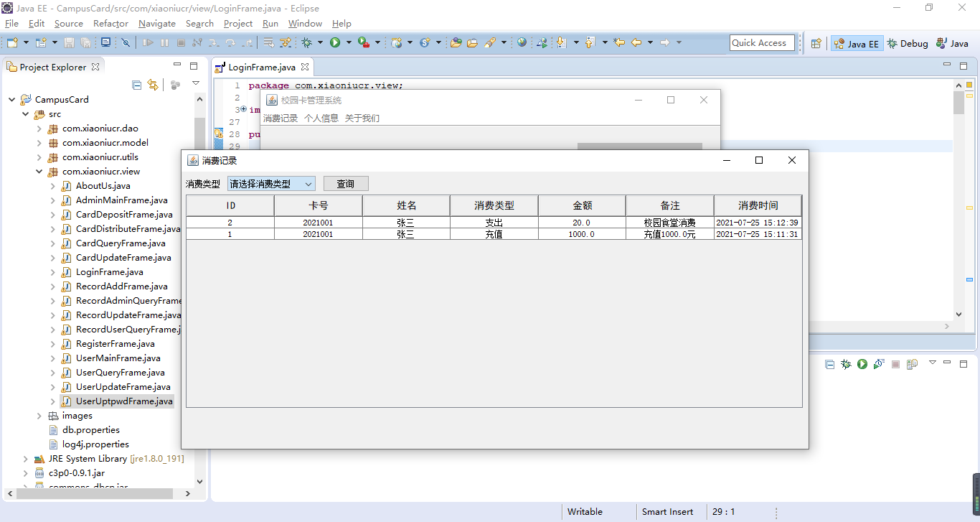Click the Open Web Browser globe icon
The height and width of the screenshot is (522, 980).
(522, 42)
